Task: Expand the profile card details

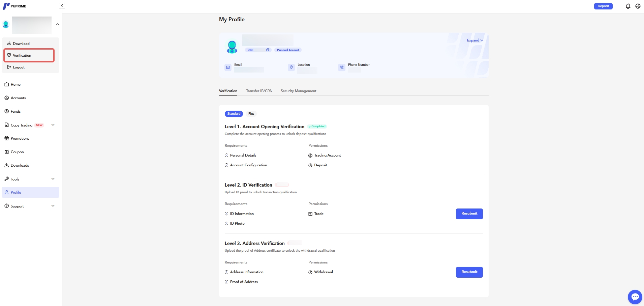Action: [474, 40]
